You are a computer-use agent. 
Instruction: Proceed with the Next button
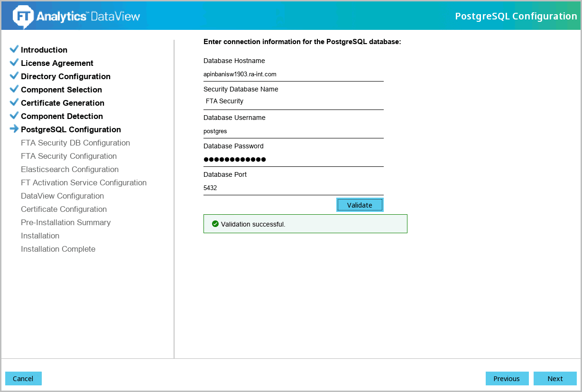point(554,379)
